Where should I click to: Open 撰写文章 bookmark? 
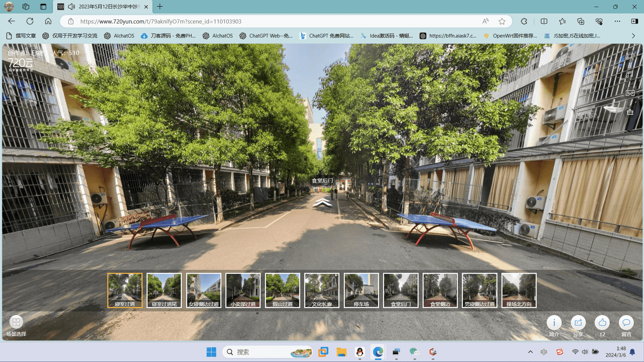click(x=21, y=36)
